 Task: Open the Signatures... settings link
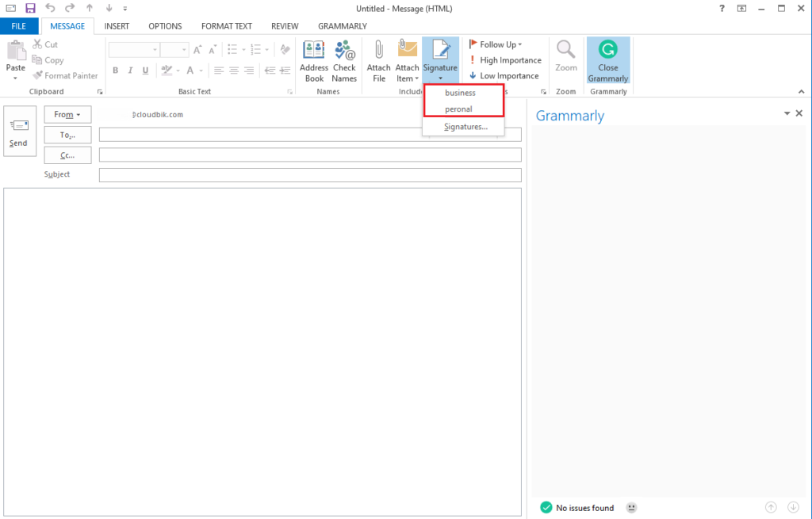(463, 126)
